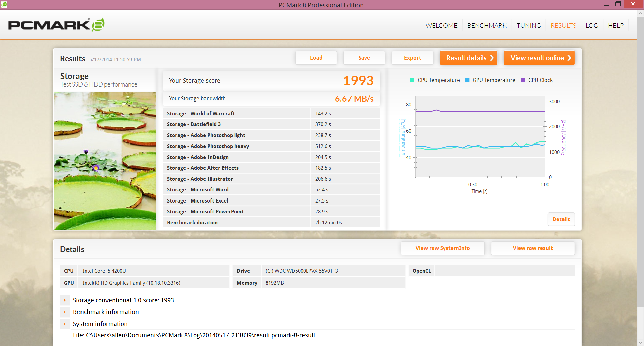
Task: Click the Save button
Action: tap(364, 58)
